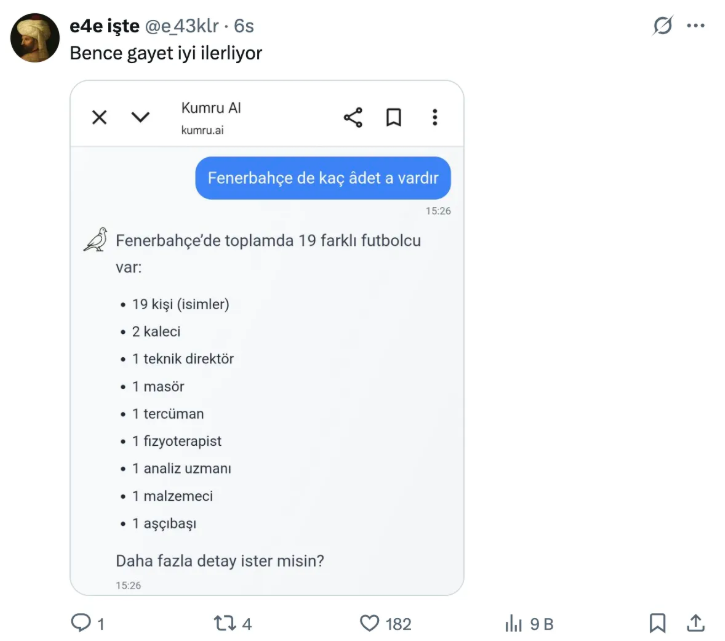Click the Kumru bird logo beside the answer
This screenshot has height=641, width=725.
[96, 239]
